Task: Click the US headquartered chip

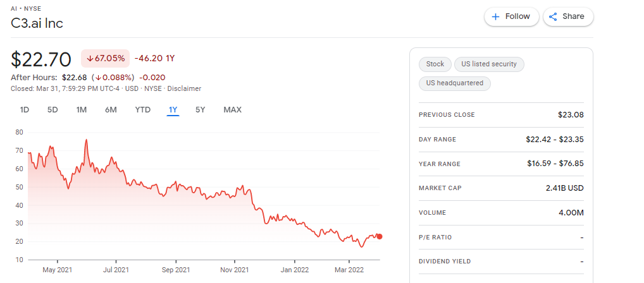Action: click(x=455, y=83)
